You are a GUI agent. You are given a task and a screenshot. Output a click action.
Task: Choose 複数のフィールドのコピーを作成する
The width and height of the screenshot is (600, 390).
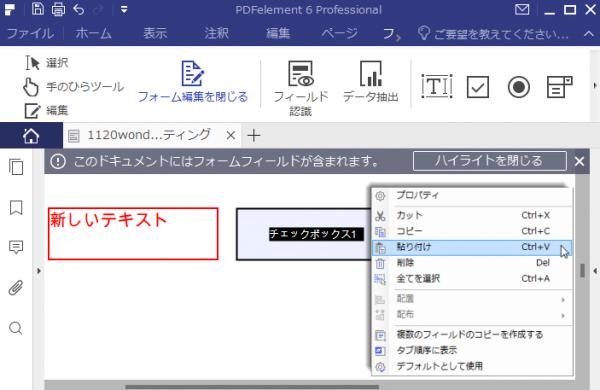[x=472, y=335]
